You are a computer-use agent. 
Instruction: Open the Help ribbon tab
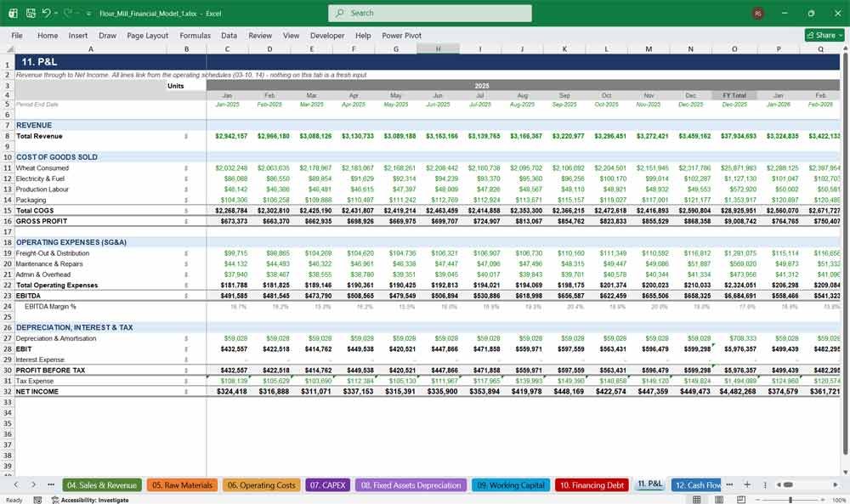(363, 35)
